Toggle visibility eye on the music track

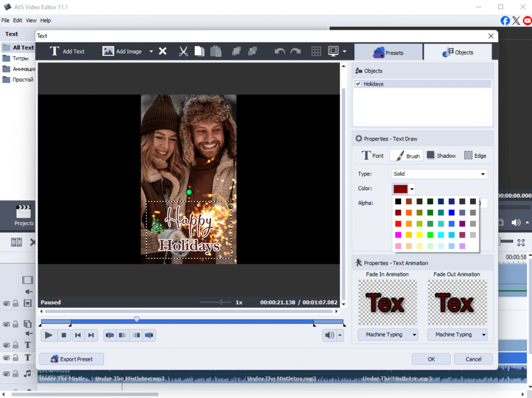[x=6, y=373]
